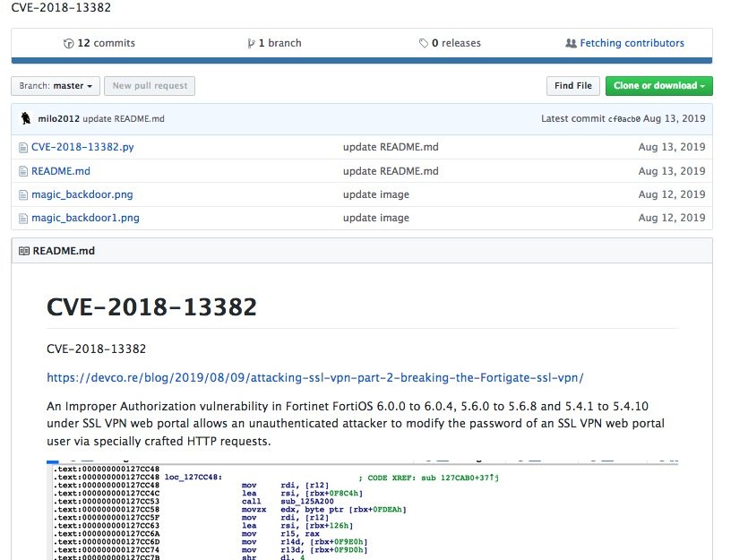The image size is (731, 560).
Task: Click the contributors people icon
Action: click(571, 43)
